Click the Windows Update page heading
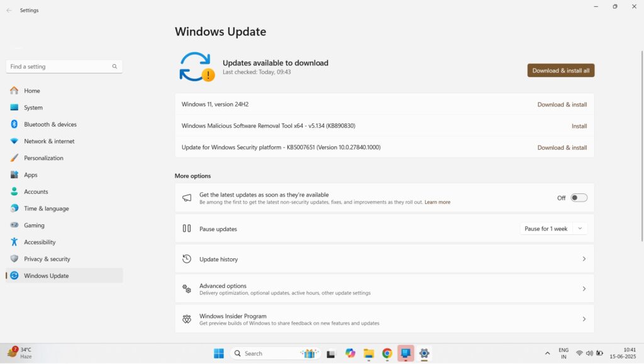Viewport: 644px width, 364px height. point(220,31)
